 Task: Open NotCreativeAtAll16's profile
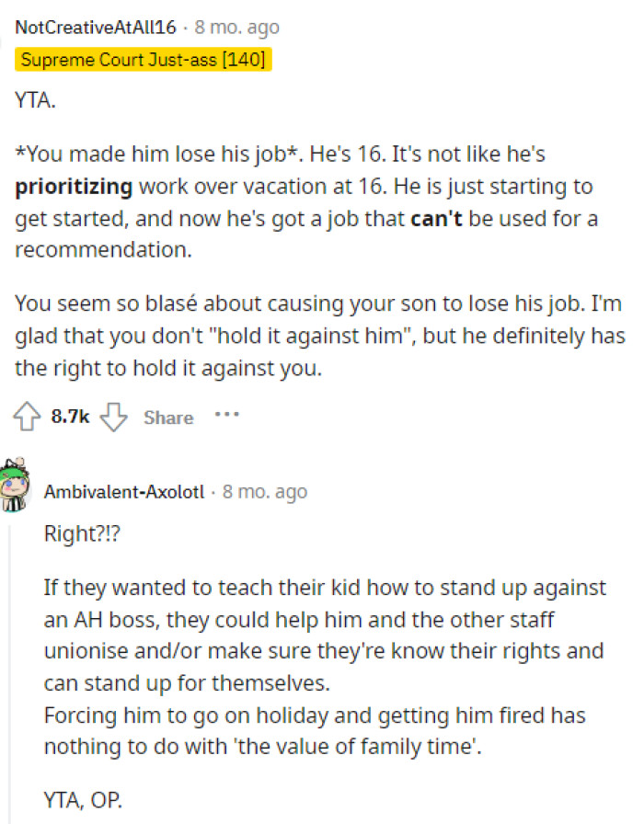tap(88, 27)
